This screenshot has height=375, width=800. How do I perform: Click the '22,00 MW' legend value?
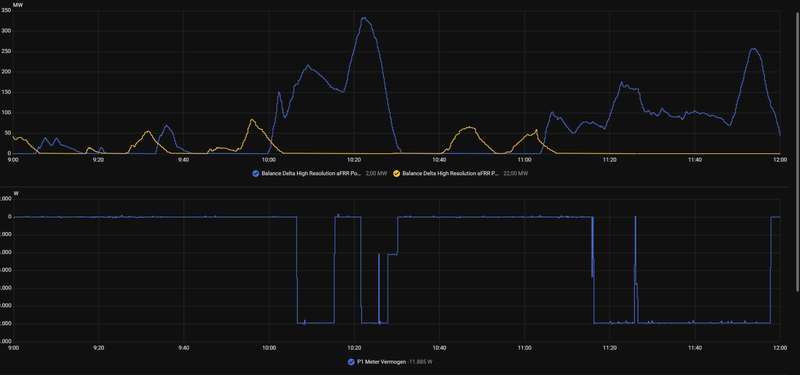tap(517, 173)
